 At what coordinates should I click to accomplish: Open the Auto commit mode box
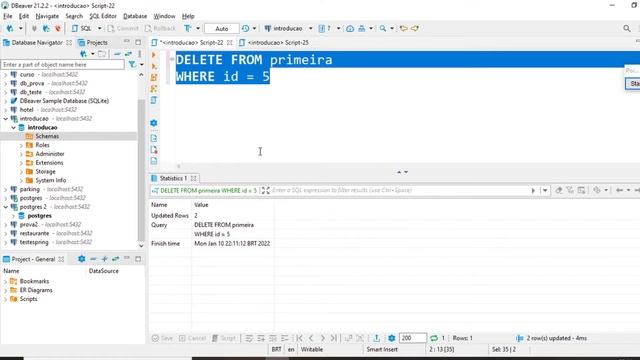pos(222,29)
